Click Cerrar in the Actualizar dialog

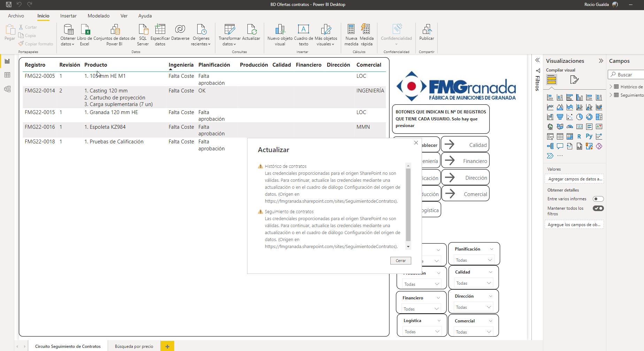click(401, 261)
